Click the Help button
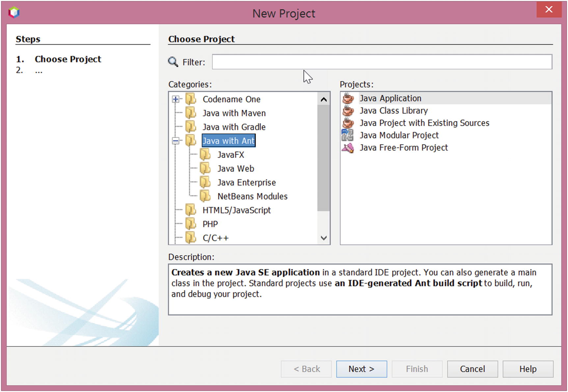Viewport: 568px width, 392px height. click(x=528, y=369)
